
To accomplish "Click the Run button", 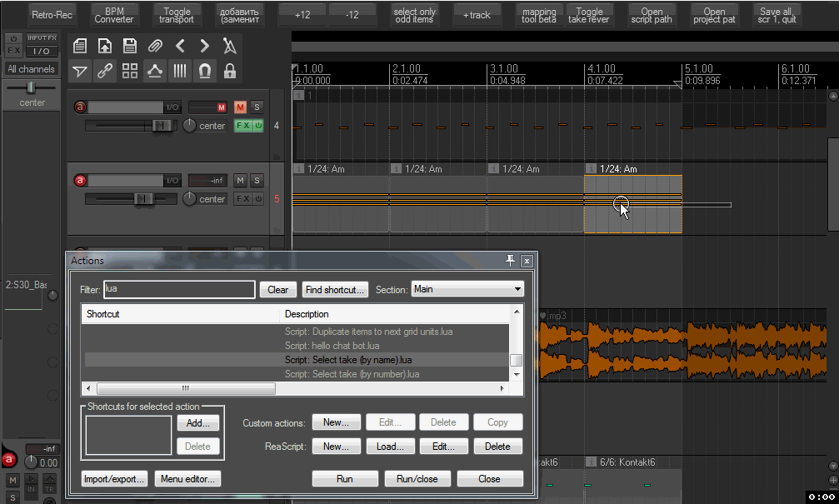I will 345,479.
